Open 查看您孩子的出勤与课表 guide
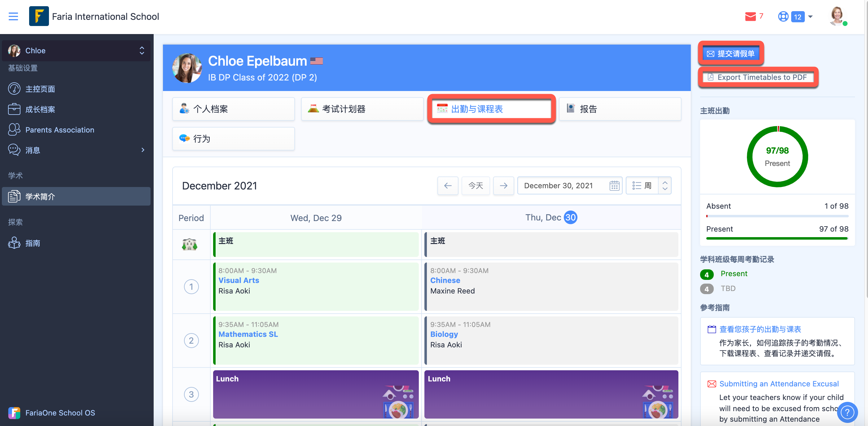Screen dimensions: 868x426 pyautogui.click(x=760, y=329)
